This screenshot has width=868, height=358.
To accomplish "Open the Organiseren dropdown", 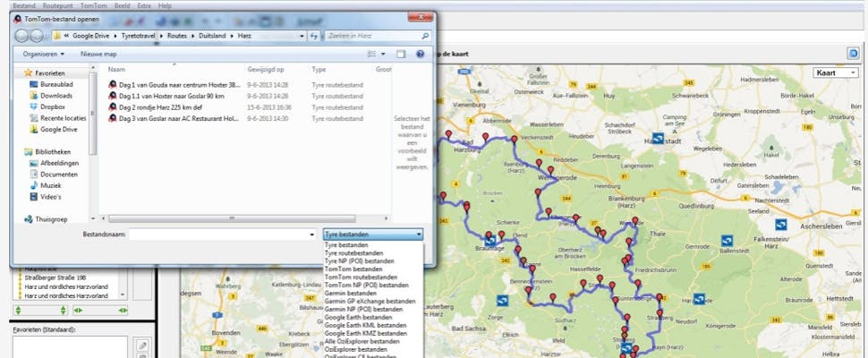I will 44,55.
